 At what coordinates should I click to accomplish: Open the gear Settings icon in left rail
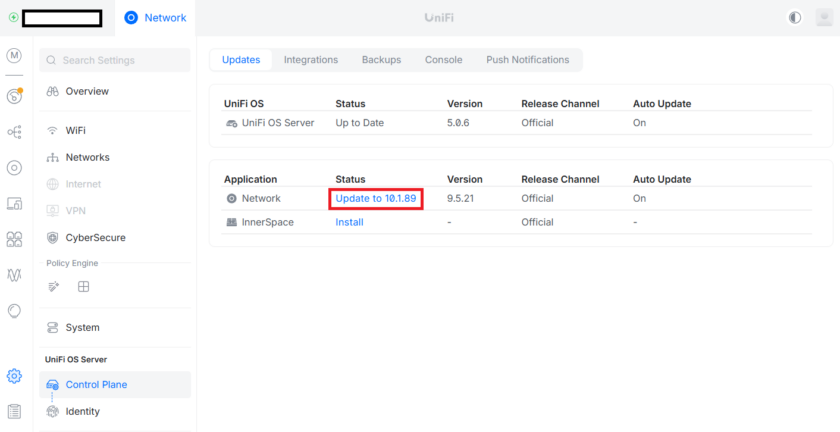(x=14, y=376)
